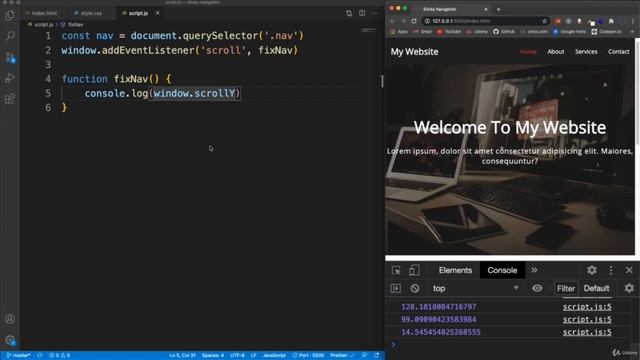Viewport: 640px width, 360px height.
Task: Open the Accounts menu icon
Action: pos(10,319)
